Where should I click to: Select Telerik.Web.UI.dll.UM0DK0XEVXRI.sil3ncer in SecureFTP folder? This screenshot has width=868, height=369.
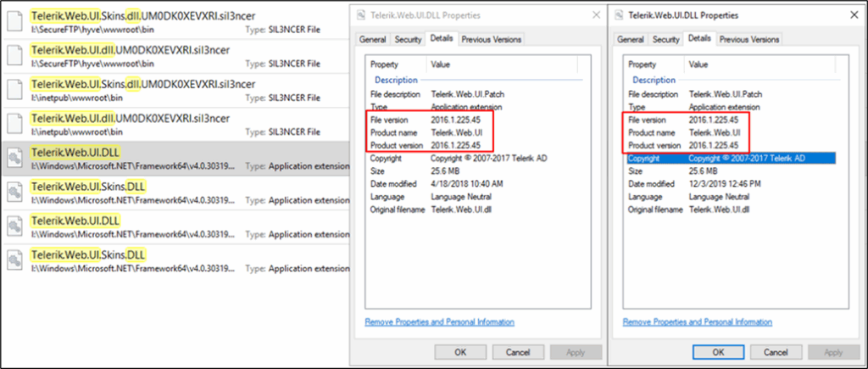click(x=130, y=50)
